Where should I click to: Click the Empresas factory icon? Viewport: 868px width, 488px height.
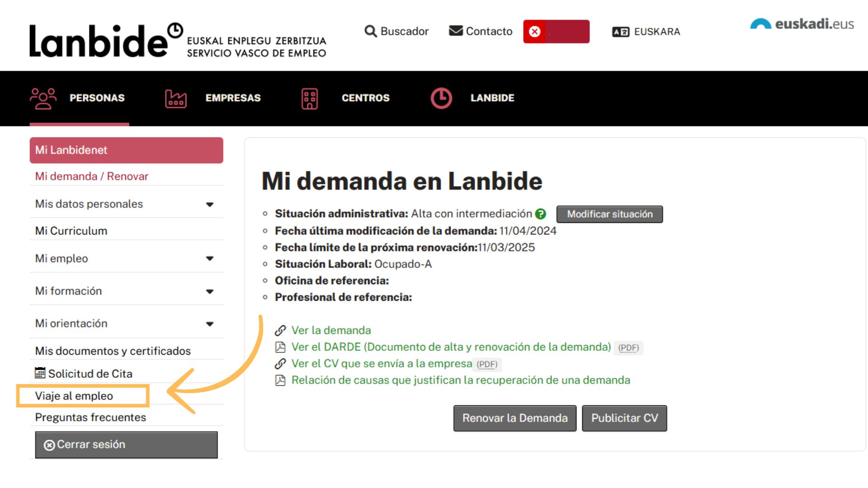tap(176, 98)
